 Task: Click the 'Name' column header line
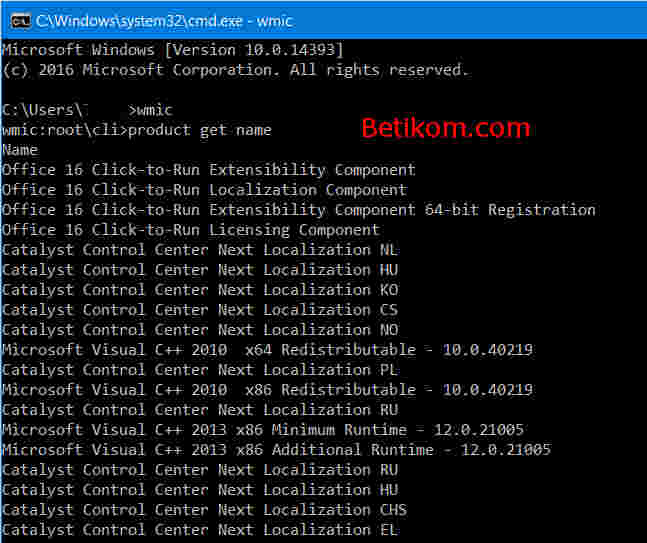[20, 149]
